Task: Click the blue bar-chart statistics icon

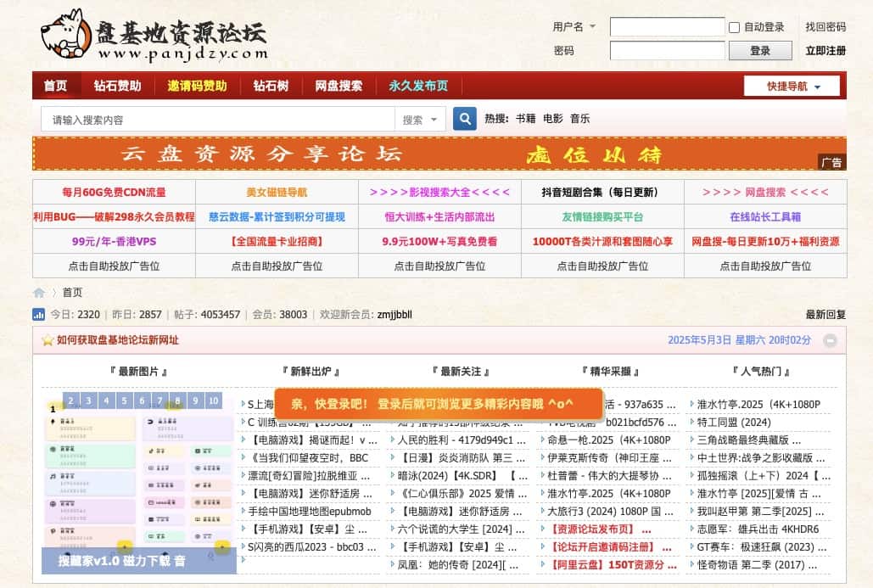Action: pyautogui.click(x=38, y=314)
